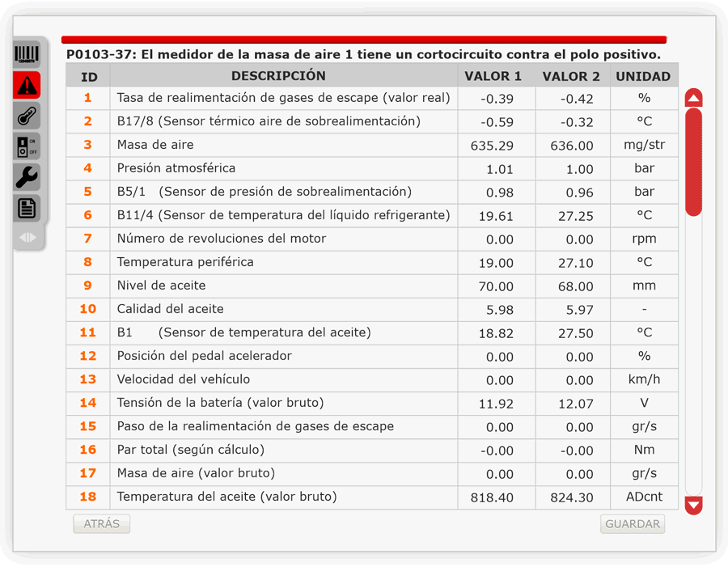Collapse the sidebar with double-arrow handle
This screenshot has height=567, width=728.
tap(28, 237)
